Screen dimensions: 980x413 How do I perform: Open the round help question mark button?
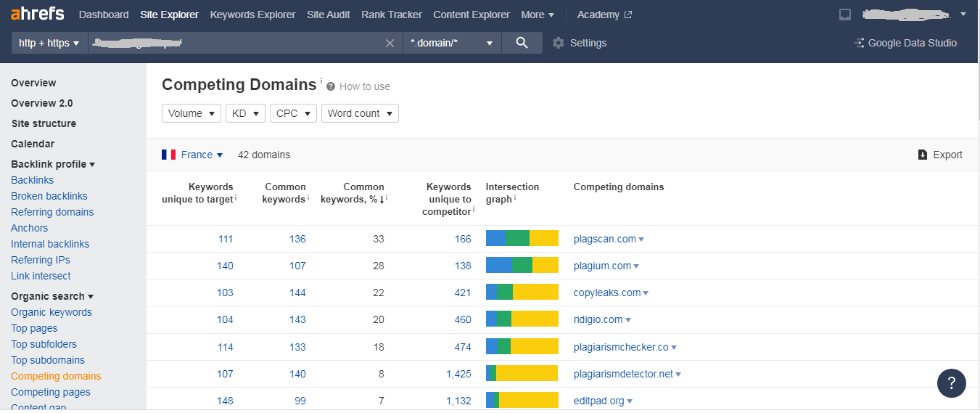(x=951, y=383)
